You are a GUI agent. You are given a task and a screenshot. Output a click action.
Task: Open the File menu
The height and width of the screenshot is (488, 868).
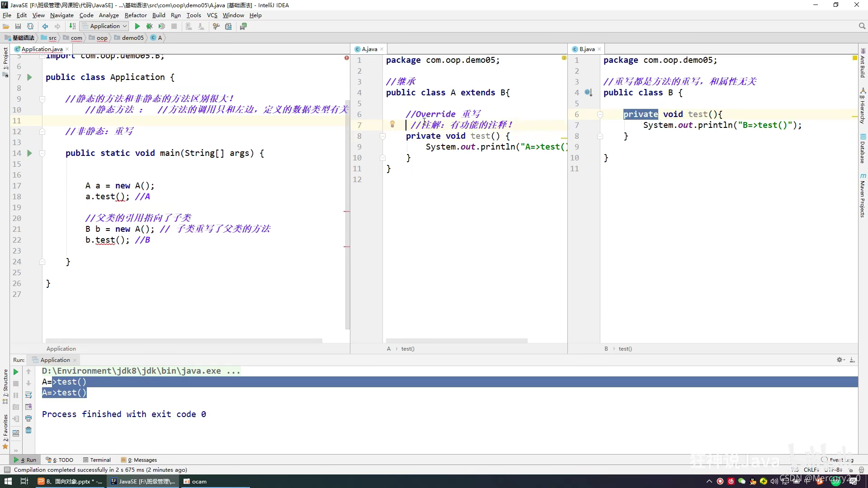pyautogui.click(x=7, y=15)
